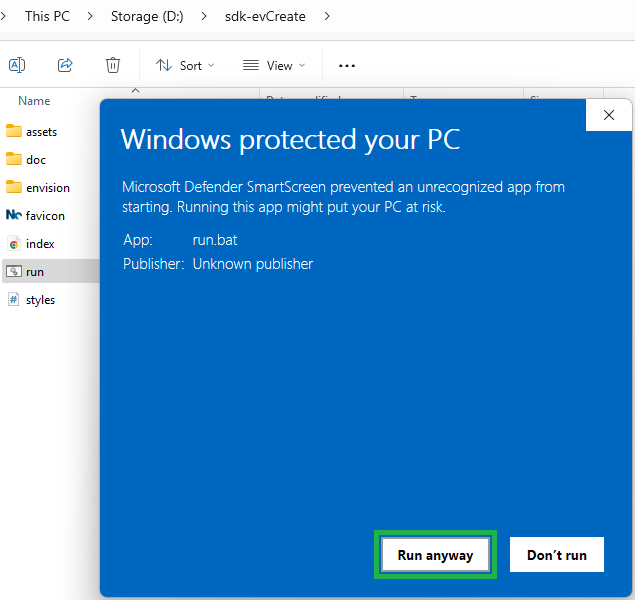This screenshot has width=635, height=600.
Task: Select the styles CSS file
Action: pos(40,300)
